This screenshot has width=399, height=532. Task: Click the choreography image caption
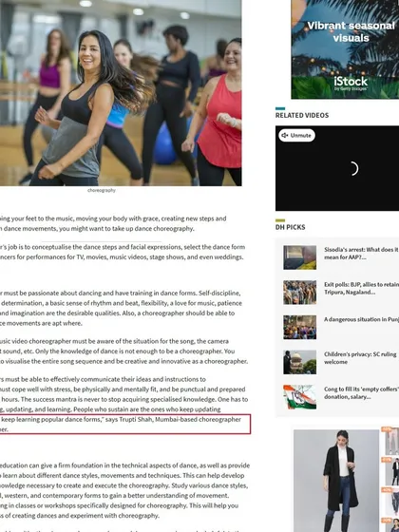tap(102, 190)
